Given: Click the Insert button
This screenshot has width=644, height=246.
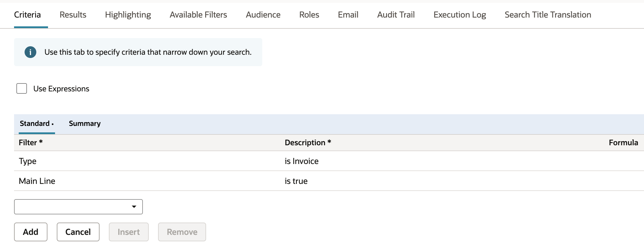Looking at the screenshot, I should coord(129,232).
